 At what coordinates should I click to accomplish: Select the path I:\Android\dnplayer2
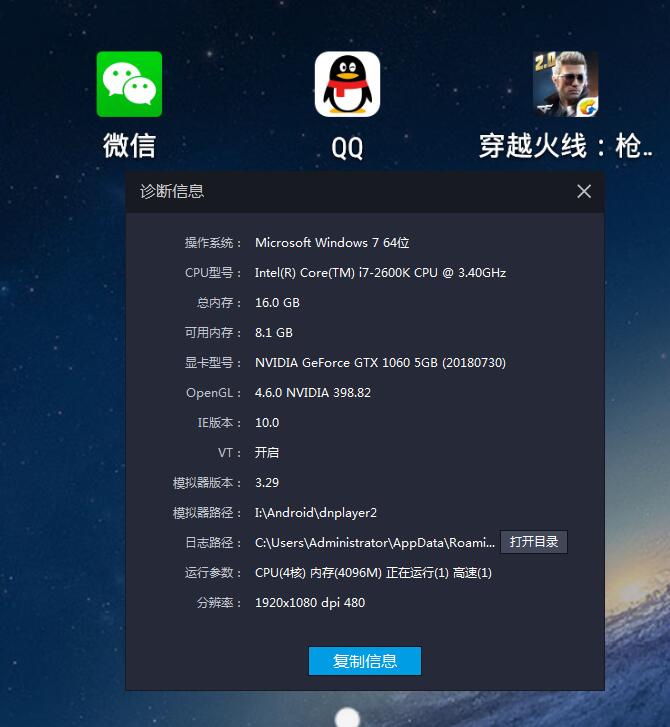pyautogui.click(x=316, y=513)
